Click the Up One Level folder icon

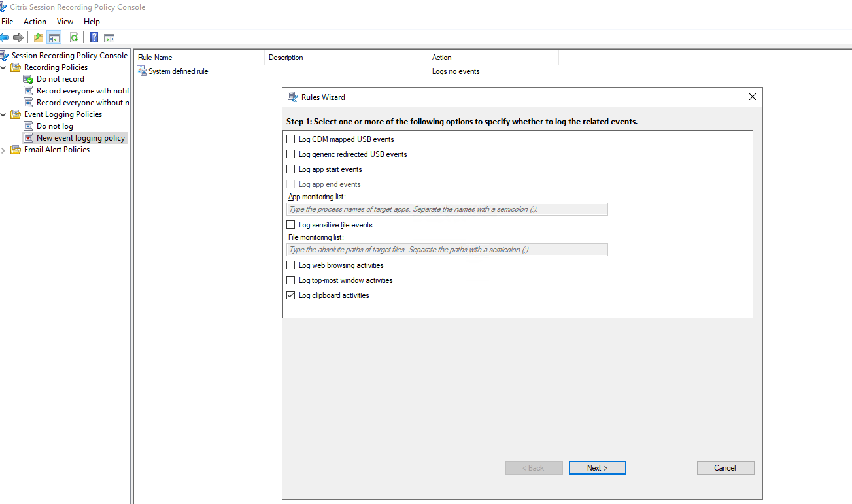pos(39,37)
